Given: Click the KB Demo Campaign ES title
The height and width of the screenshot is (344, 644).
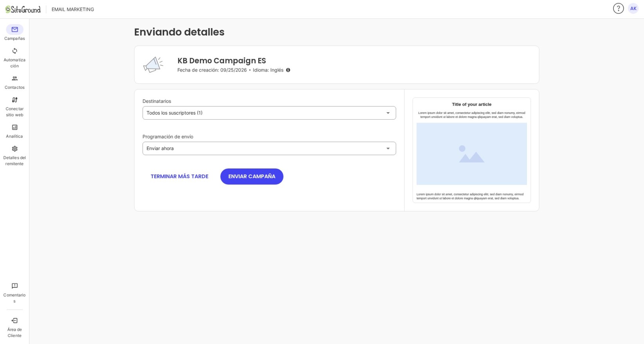Looking at the screenshot, I should 221,61.
